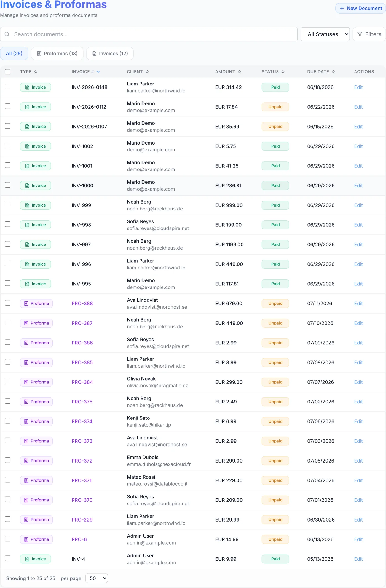The width and height of the screenshot is (386, 588).
Task: Click proforma icon in PRO-388 row badge
Action: coord(26,303)
